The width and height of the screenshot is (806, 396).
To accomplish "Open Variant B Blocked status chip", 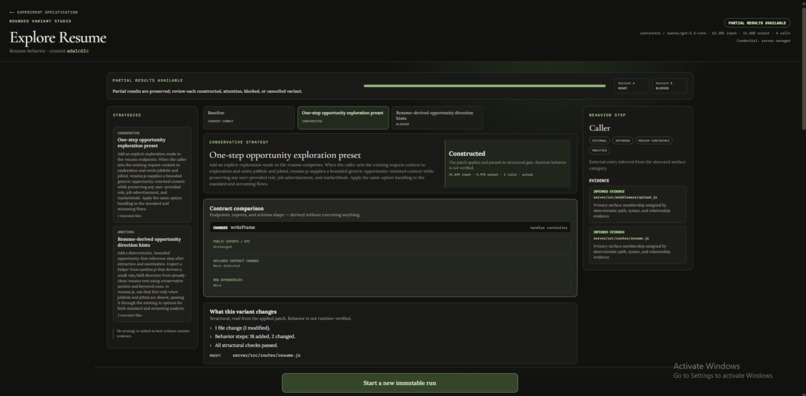I will coord(669,86).
